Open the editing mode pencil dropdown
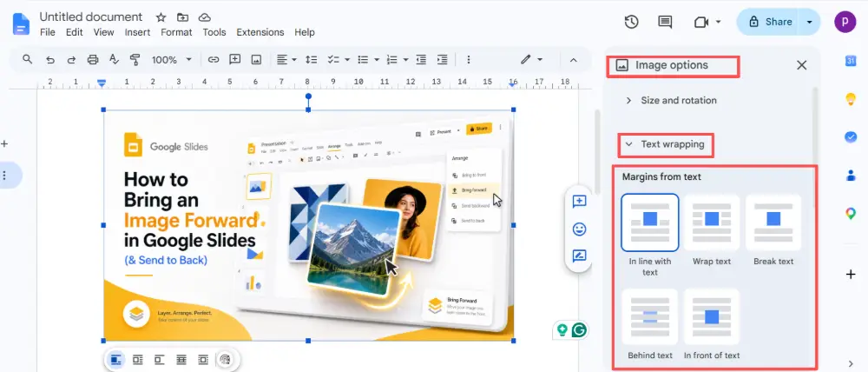Image resolution: width=868 pixels, height=372 pixels. tap(531, 59)
